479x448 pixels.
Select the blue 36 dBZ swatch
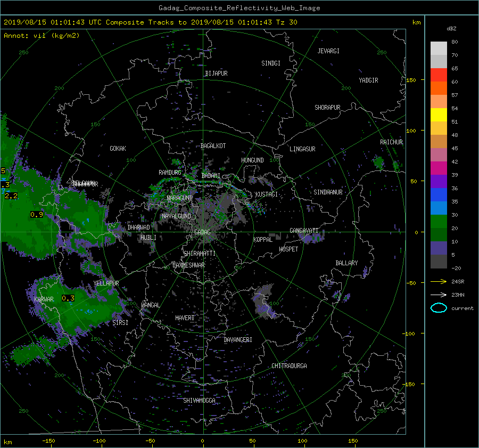click(439, 194)
